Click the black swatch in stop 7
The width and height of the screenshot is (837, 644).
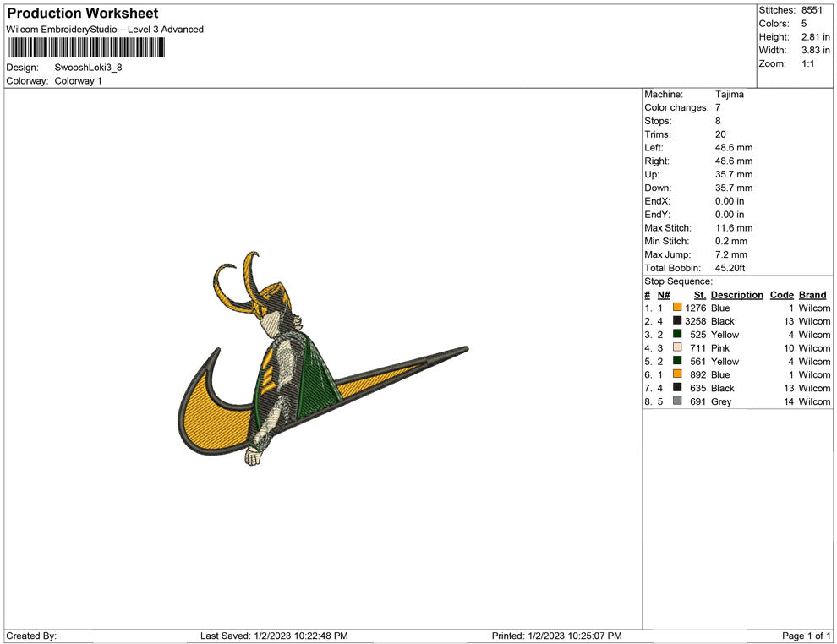[x=677, y=388]
